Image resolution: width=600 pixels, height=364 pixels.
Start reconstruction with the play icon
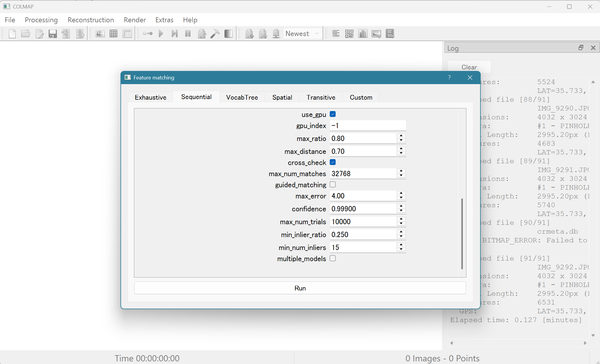pyautogui.click(x=161, y=34)
